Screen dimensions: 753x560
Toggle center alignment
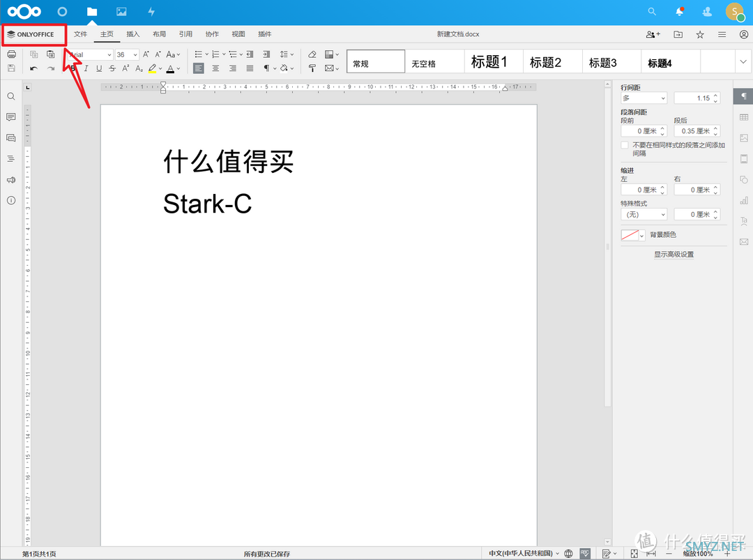click(215, 68)
